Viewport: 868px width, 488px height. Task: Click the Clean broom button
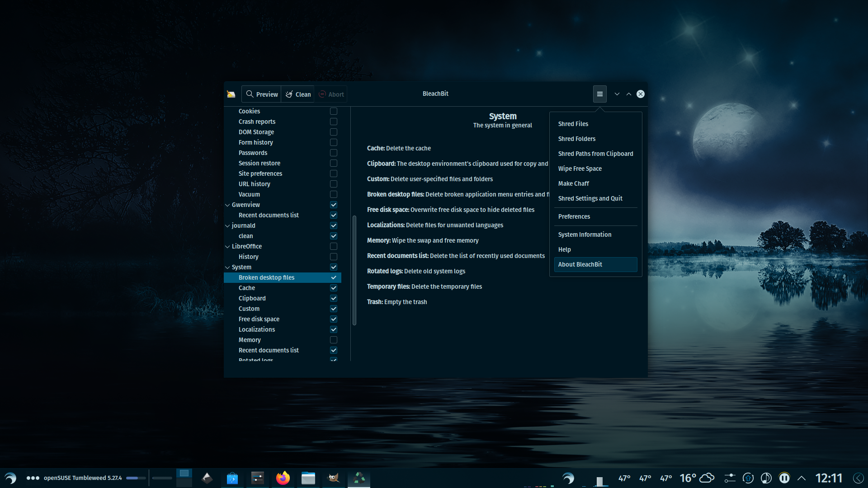pyautogui.click(x=298, y=94)
